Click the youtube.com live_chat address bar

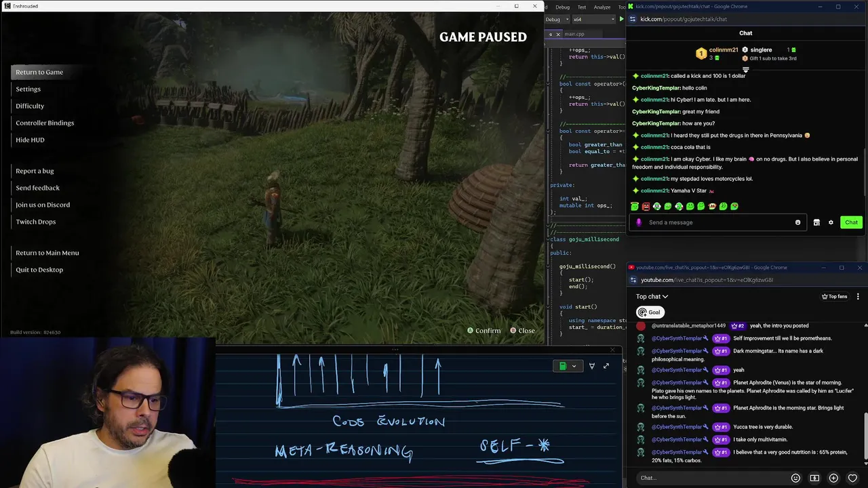coord(746,280)
